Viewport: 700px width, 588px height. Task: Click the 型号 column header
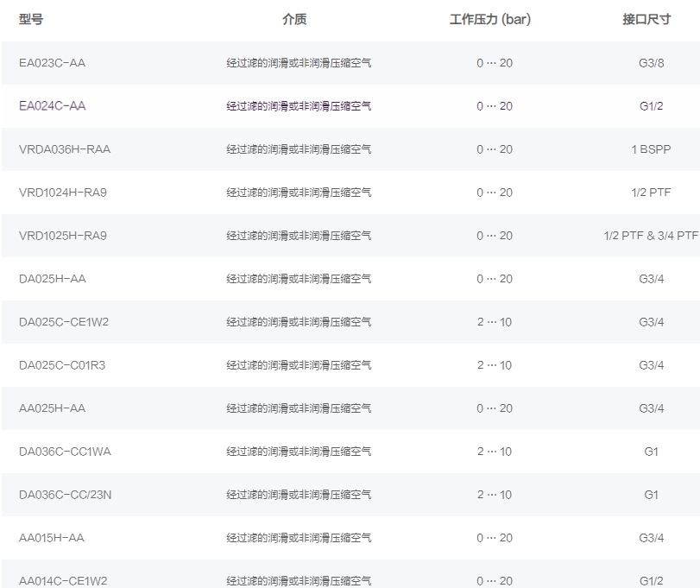click(31, 19)
